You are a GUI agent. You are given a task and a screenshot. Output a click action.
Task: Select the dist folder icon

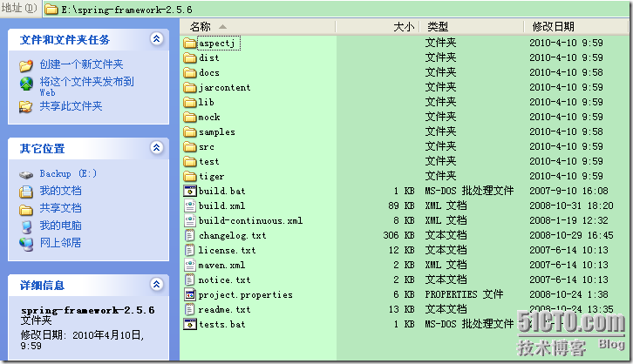pos(190,57)
